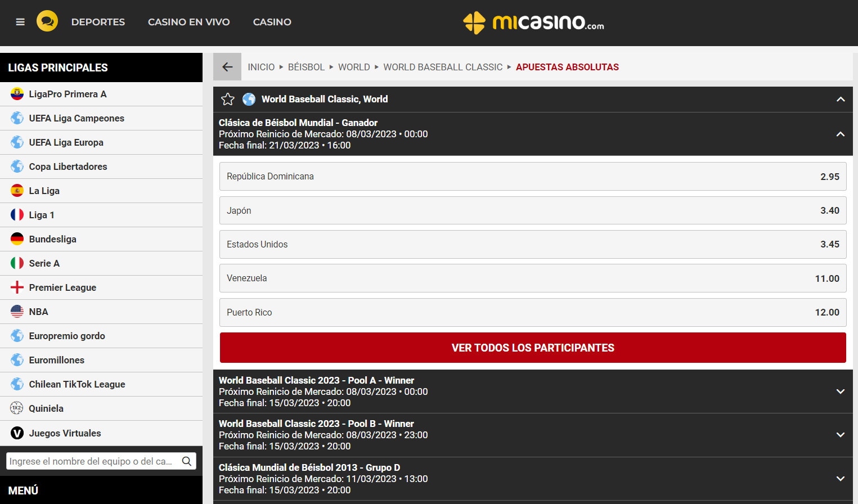Click the Juegos Virtuales V icon
Viewport: 858px width, 504px height.
click(x=17, y=433)
